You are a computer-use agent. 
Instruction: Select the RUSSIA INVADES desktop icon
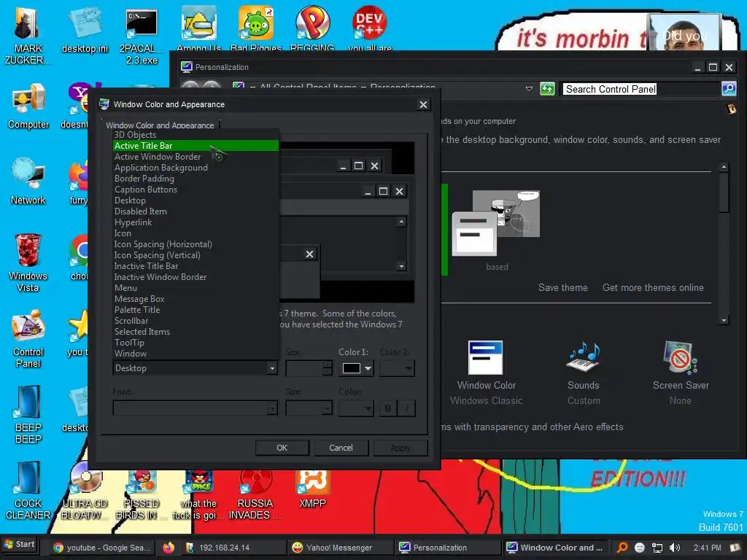click(x=255, y=495)
